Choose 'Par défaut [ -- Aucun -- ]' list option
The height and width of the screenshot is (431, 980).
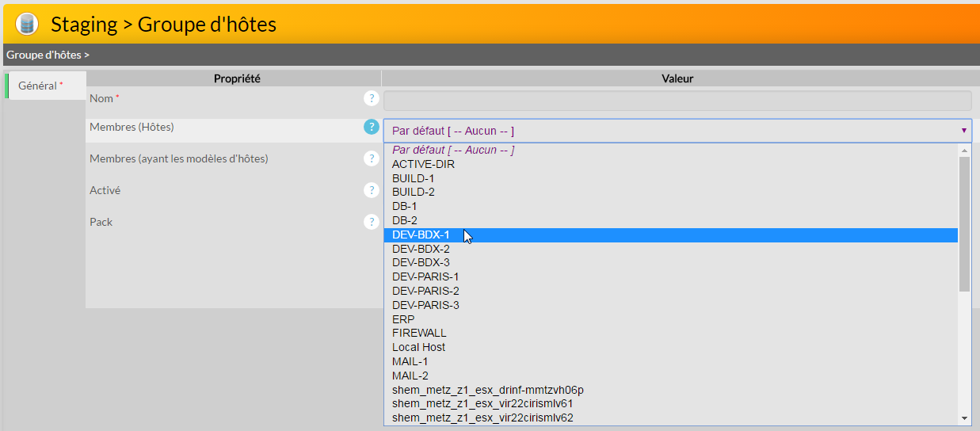(453, 150)
